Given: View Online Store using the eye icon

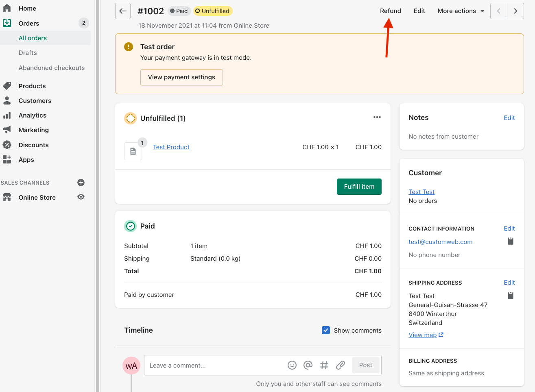Looking at the screenshot, I should 81,197.
